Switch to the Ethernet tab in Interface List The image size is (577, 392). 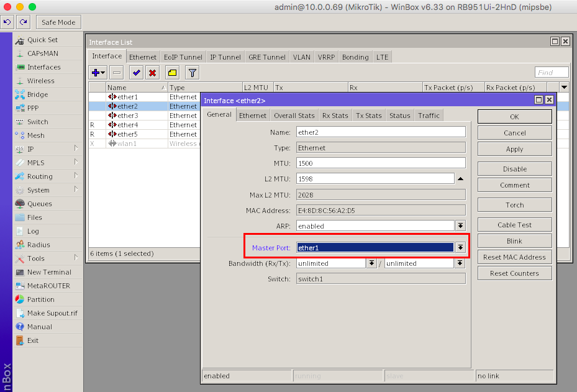tap(143, 57)
